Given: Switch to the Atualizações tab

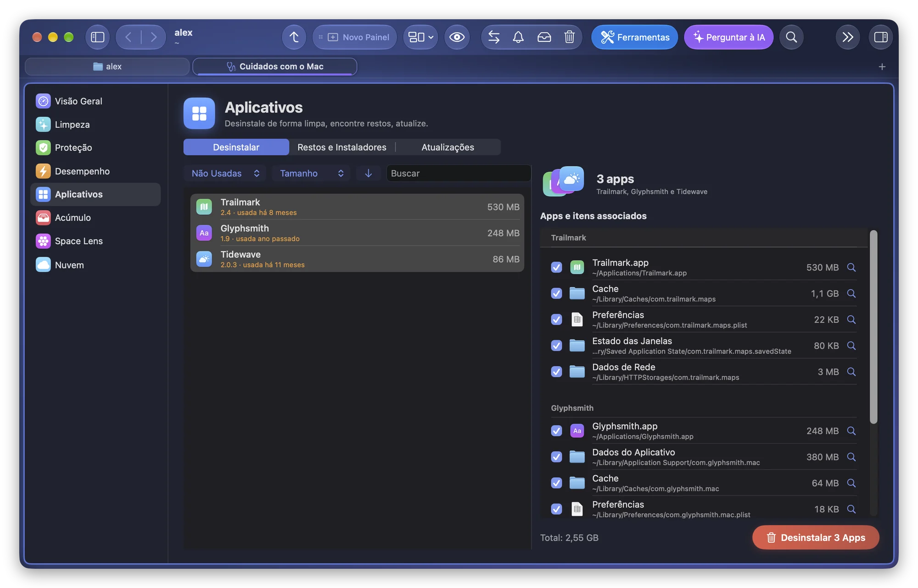Looking at the screenshot, I should coord(448,147).
